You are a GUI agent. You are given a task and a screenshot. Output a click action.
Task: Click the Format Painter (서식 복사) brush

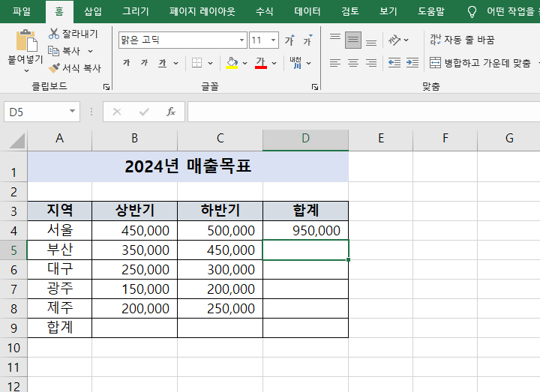(54, 68)
